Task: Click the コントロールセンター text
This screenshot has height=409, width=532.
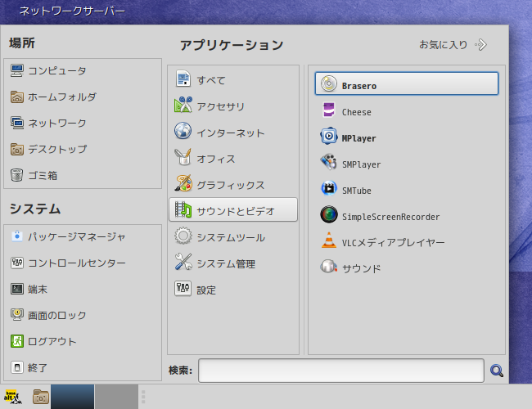Action: [x=77, y=263]
